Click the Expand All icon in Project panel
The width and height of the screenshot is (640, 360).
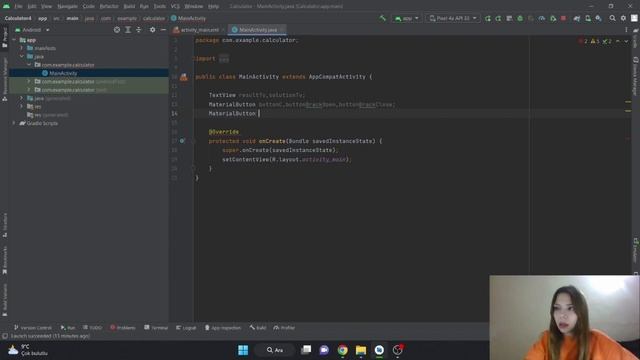click(128, 30)
